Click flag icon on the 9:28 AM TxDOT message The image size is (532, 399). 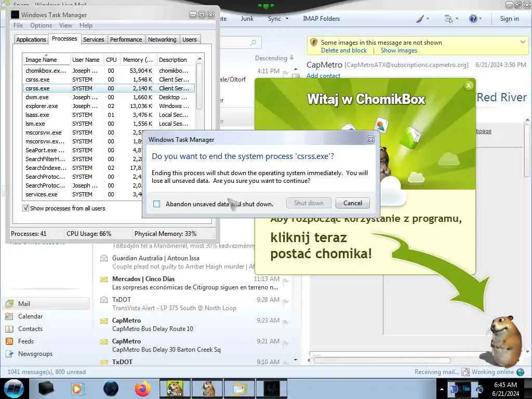coord(286,302)
